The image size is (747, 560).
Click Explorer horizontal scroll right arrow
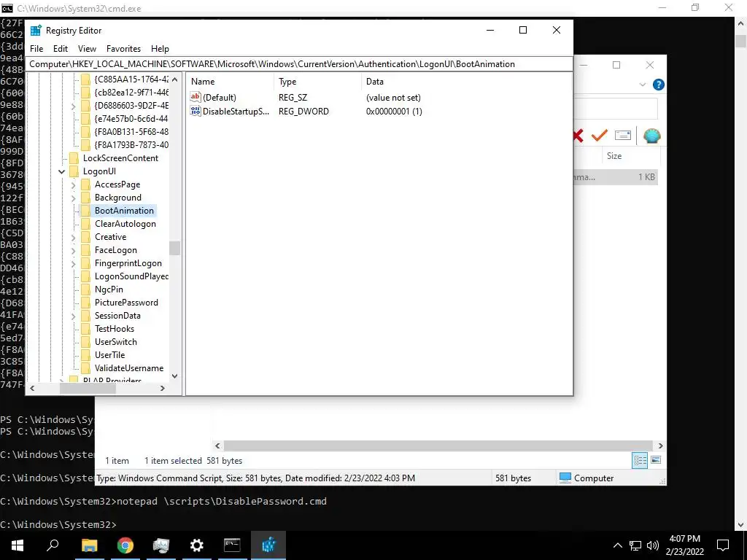pos(660,446)
